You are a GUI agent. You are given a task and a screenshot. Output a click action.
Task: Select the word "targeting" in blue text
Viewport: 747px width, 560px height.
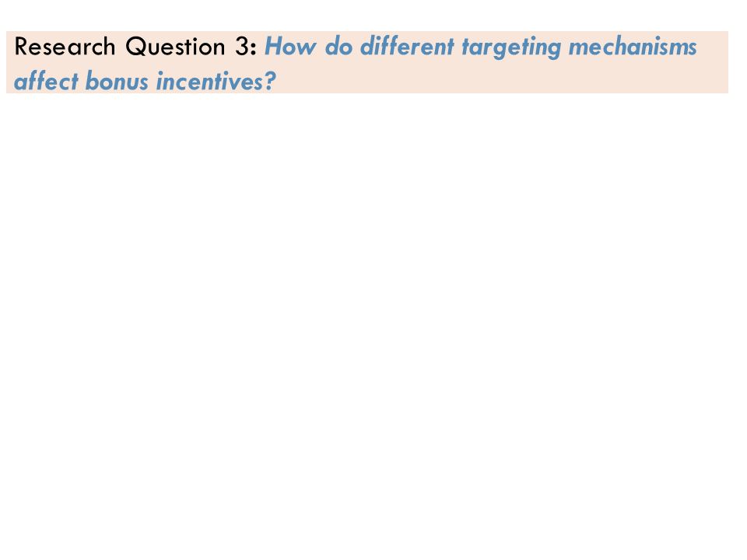click(511, 47)
